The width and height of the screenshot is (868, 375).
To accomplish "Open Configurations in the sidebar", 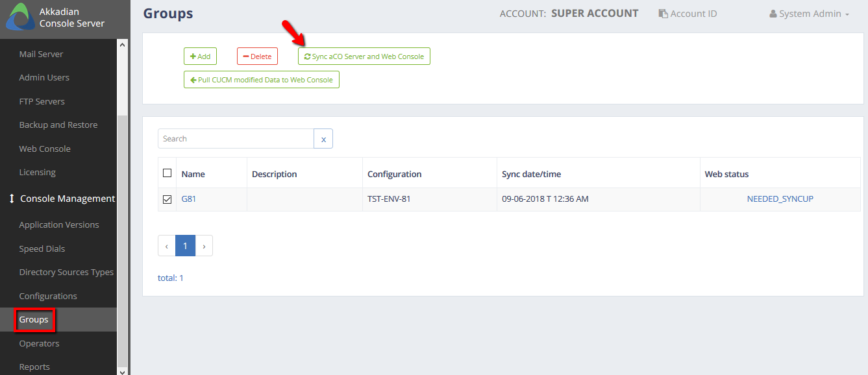I will (x=48, y=296).
